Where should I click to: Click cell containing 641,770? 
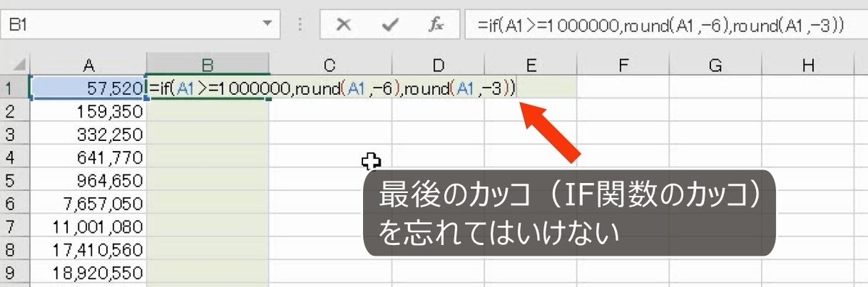tap(88, 157)
